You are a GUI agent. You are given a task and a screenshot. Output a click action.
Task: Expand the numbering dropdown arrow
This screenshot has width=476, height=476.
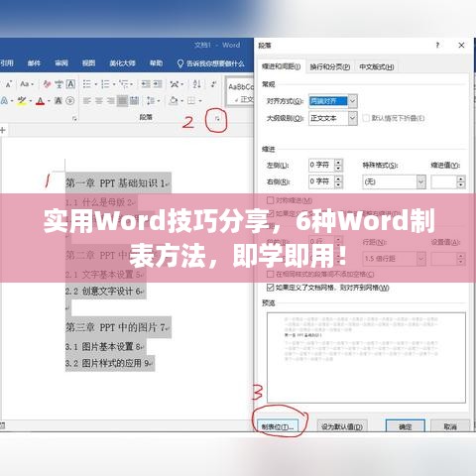coord(114,84)
